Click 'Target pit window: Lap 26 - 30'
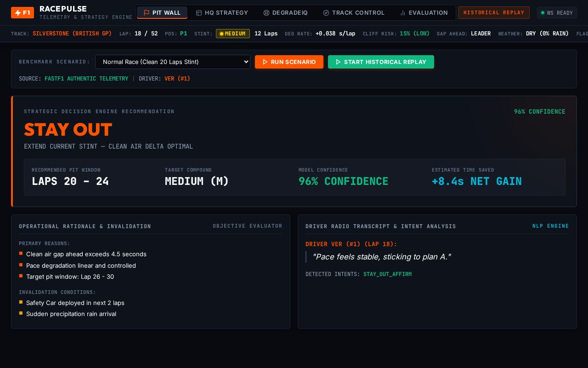Image resolution: width=588 pixels, height=368 pixels. (70, 277)
